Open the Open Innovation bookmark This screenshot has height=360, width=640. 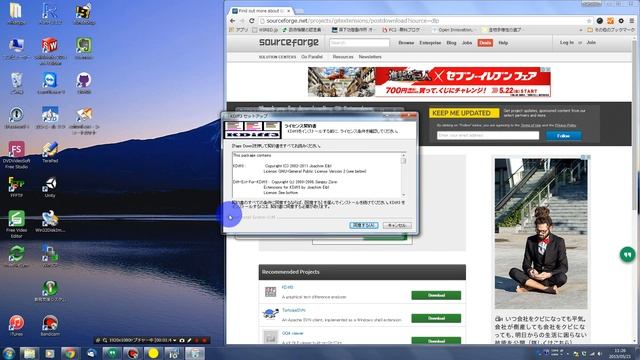tap(453, 30)
